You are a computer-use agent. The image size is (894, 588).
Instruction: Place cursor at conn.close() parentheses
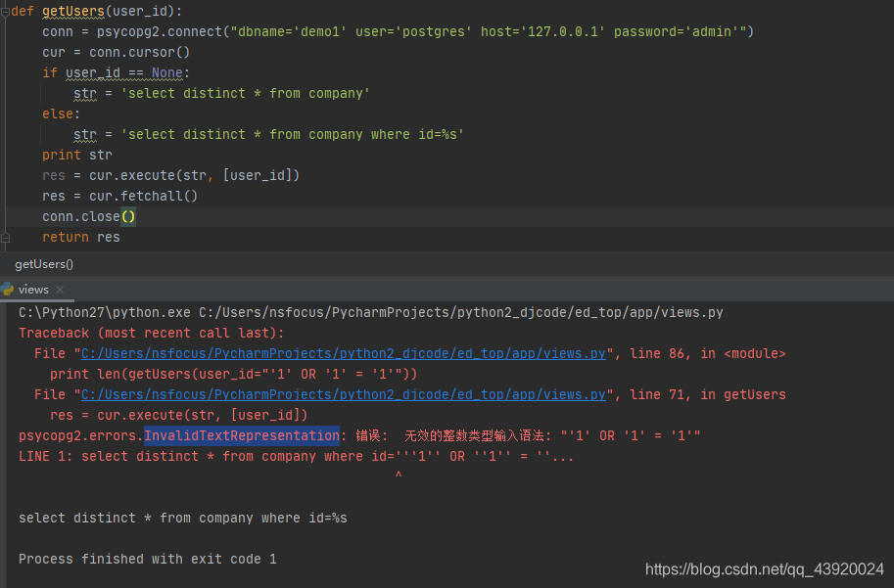(128, 216)
